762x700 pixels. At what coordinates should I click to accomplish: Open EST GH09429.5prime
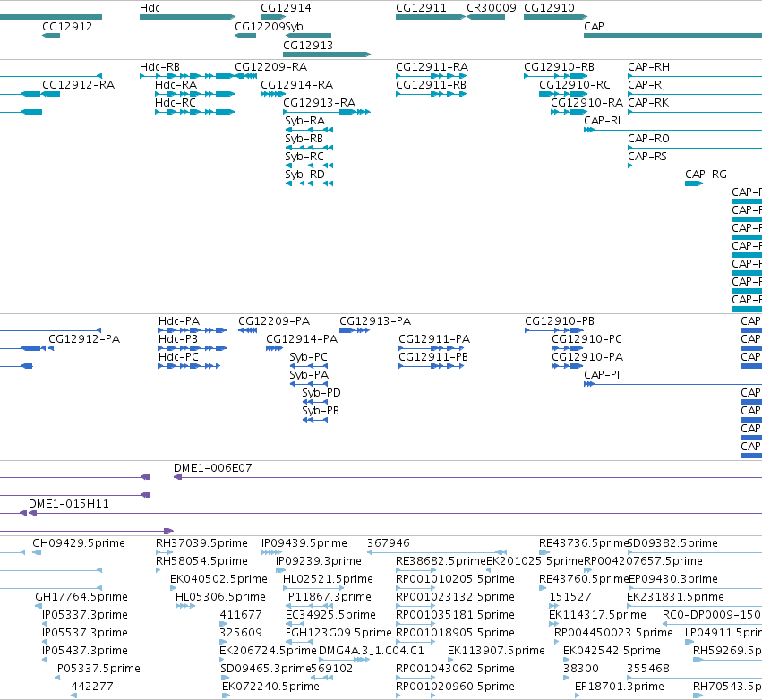coord(79,543)
